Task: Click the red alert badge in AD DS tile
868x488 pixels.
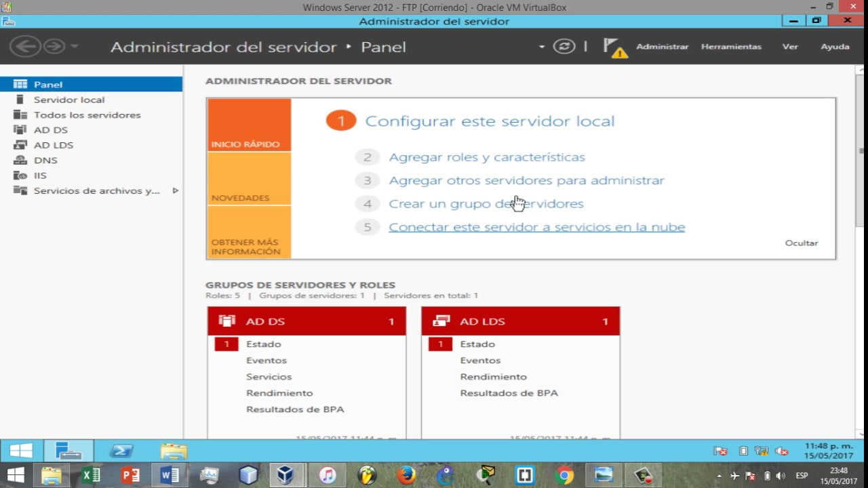Action: pyautogui.click(x=226, y=344)
